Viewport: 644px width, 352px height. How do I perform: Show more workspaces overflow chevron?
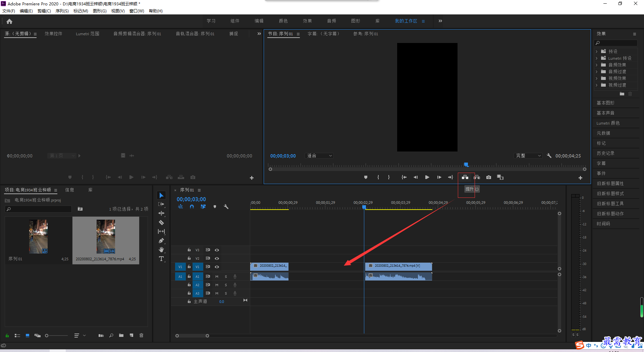pyautogui.click(x=440, y=21)
